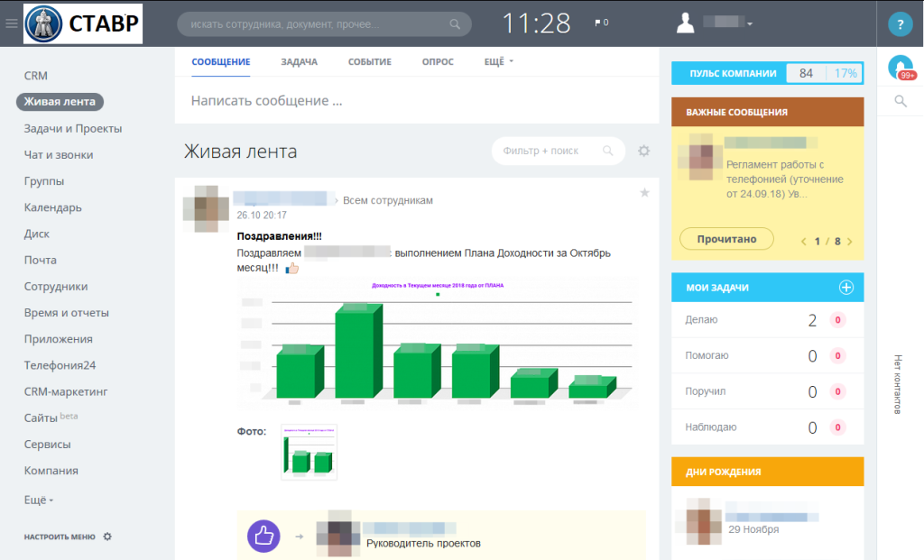The width and height of the screenshot is (924, 560).
Task: Click the 17% pulse percentage value
Action: point(845,73)
